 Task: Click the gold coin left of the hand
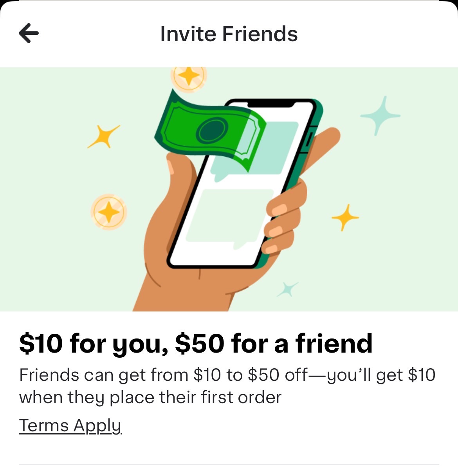[109, 212]
